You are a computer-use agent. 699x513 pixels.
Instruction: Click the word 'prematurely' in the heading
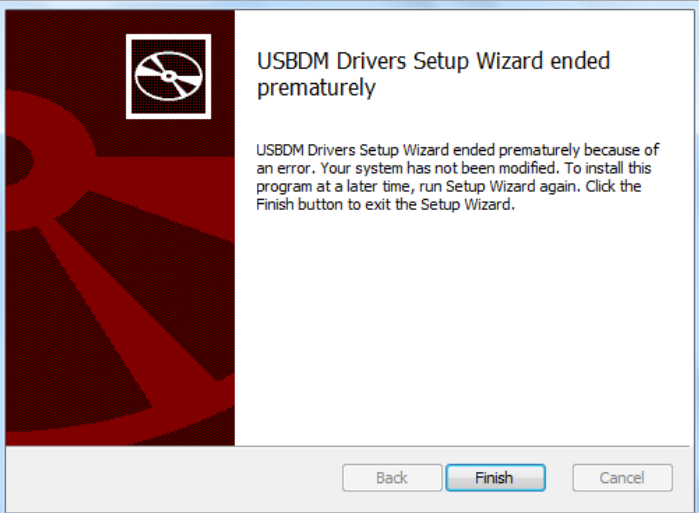point(316,88)
